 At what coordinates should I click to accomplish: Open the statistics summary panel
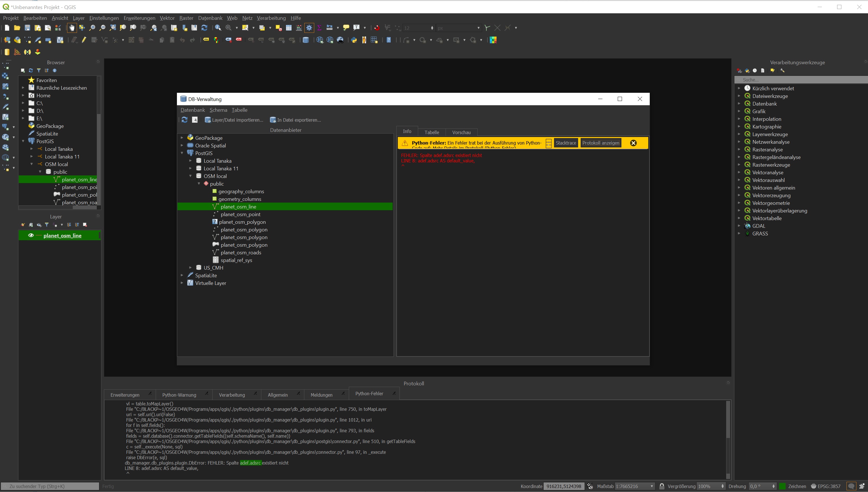point(319,28)
